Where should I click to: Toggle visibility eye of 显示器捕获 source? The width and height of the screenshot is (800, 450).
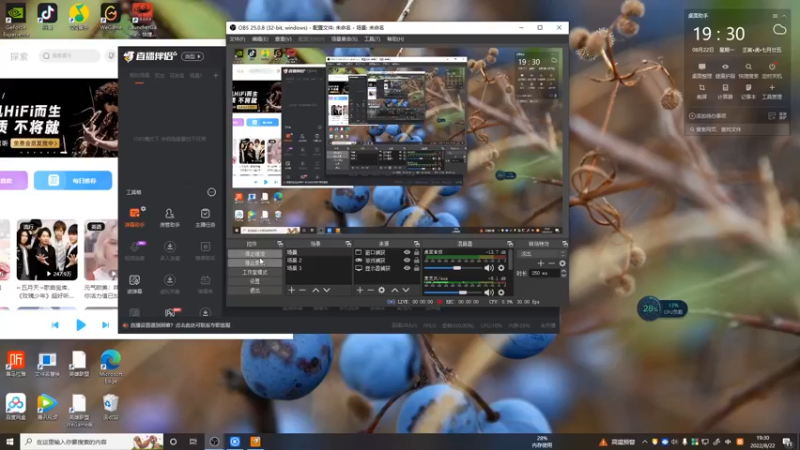click(407, 268)
